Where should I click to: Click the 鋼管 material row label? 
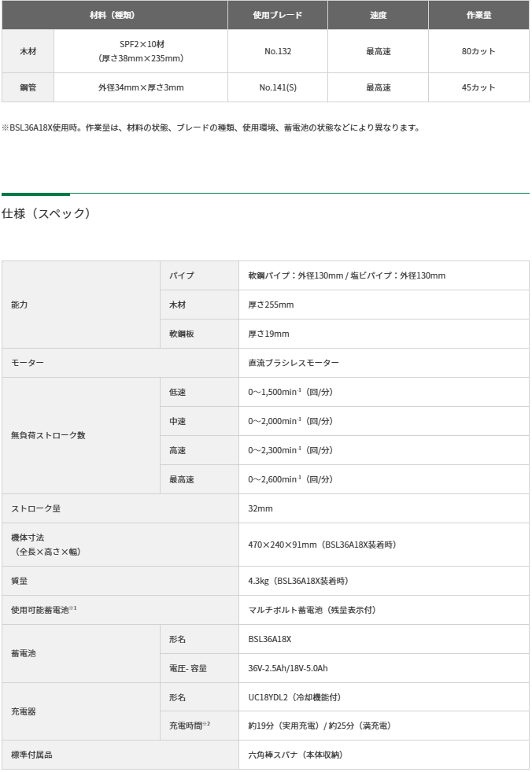tap(28, 87)
